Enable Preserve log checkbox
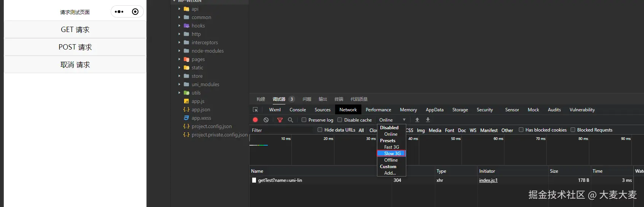The height and width of the screenshot is (207, 644). [x=304, y=120]
